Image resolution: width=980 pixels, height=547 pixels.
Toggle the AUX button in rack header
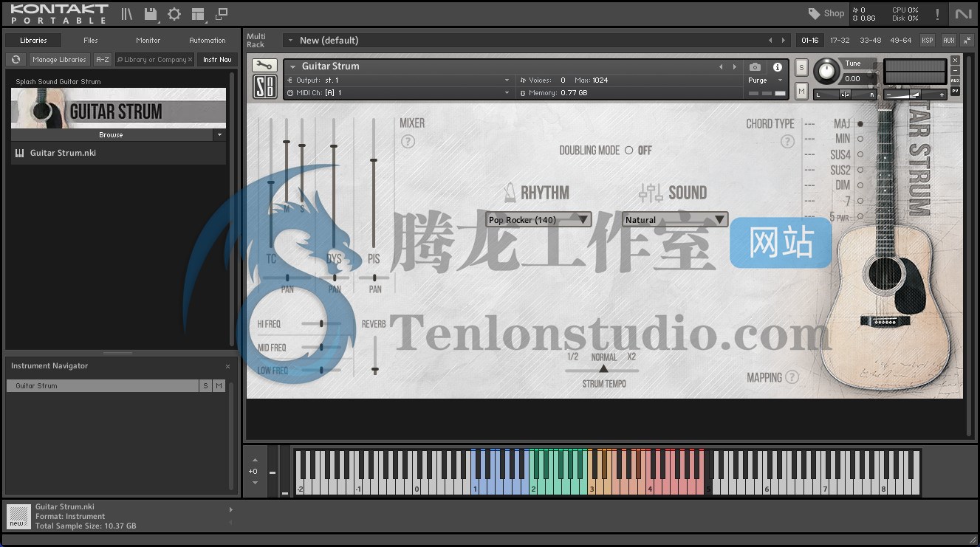[949, 41]
